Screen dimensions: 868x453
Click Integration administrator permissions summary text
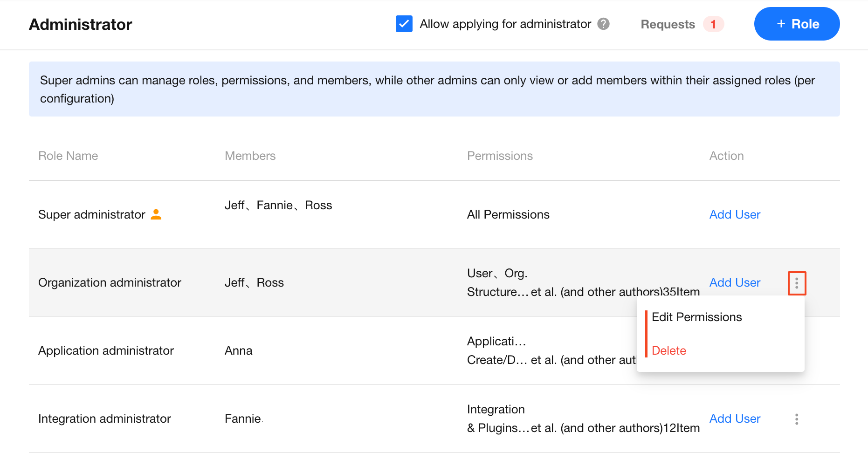pos(583,419)
